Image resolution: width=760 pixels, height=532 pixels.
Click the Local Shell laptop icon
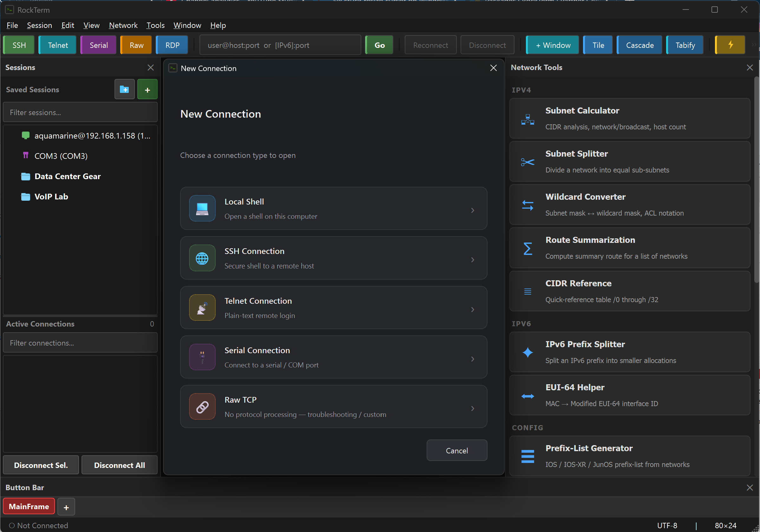[202, 208]
